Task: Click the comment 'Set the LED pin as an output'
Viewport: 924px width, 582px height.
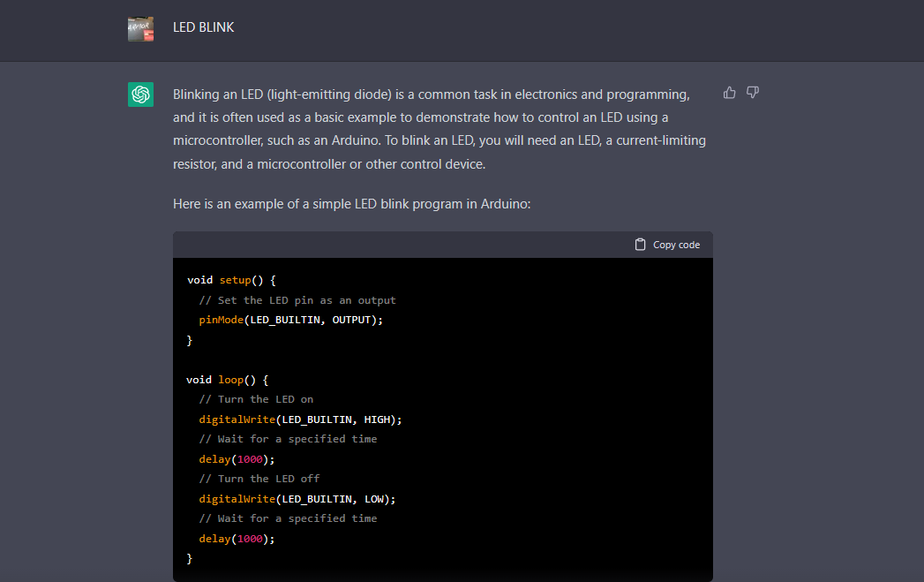Action: click(x=297, y=300)
